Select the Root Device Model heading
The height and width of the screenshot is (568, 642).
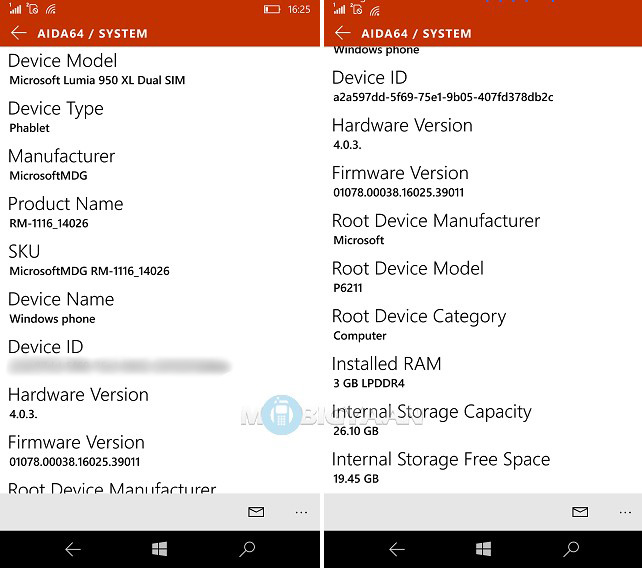click(x=408, y=268)
